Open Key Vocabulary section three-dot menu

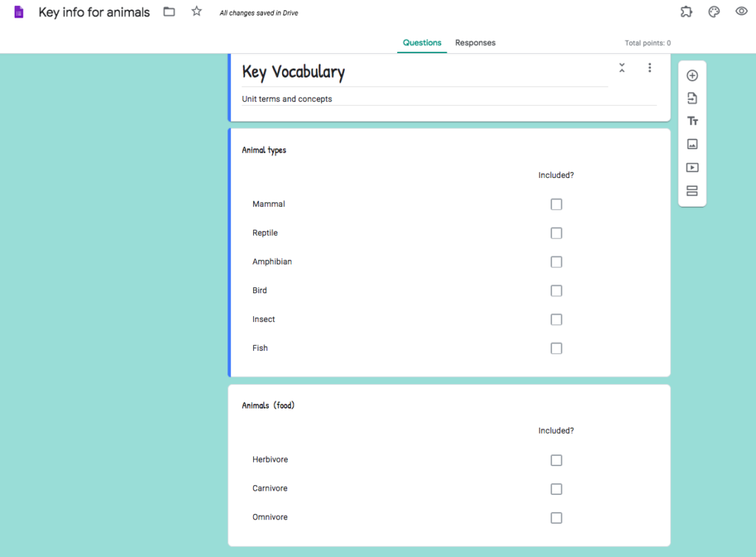[650, 68]
